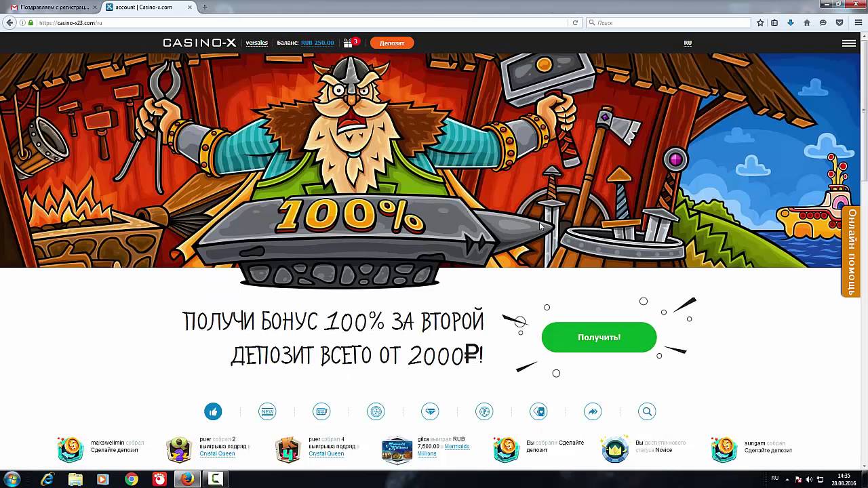
Task: Open Internet Explorer from the taskbar
Action: click(47, 479)
